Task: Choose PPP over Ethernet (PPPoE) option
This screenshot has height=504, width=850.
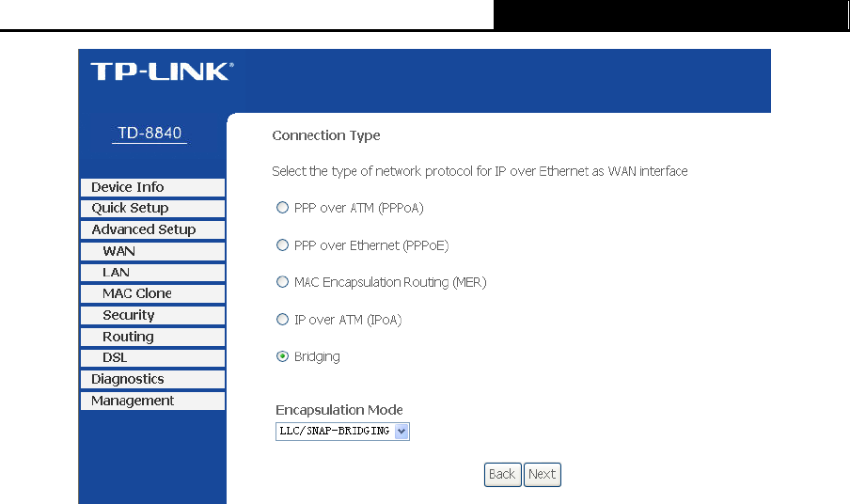Action: (282, 245)
